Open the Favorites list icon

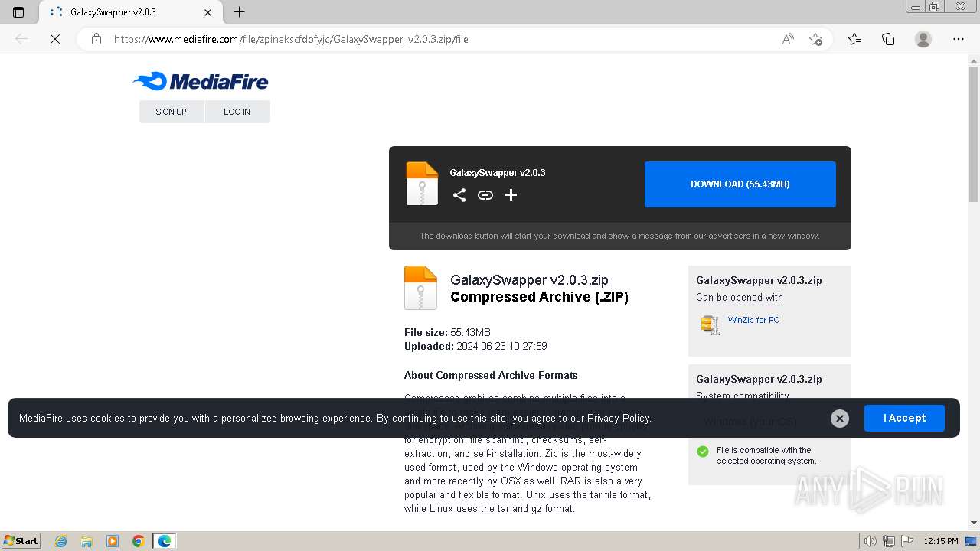(854, 39)
